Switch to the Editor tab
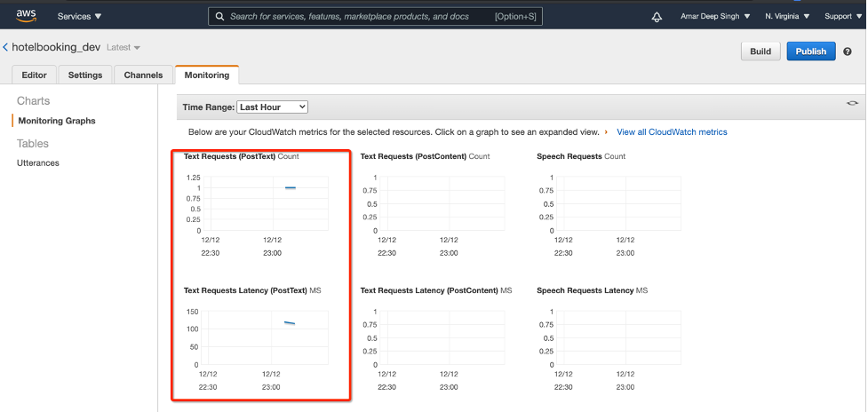868x412 pixels. (x=34, y=75)
